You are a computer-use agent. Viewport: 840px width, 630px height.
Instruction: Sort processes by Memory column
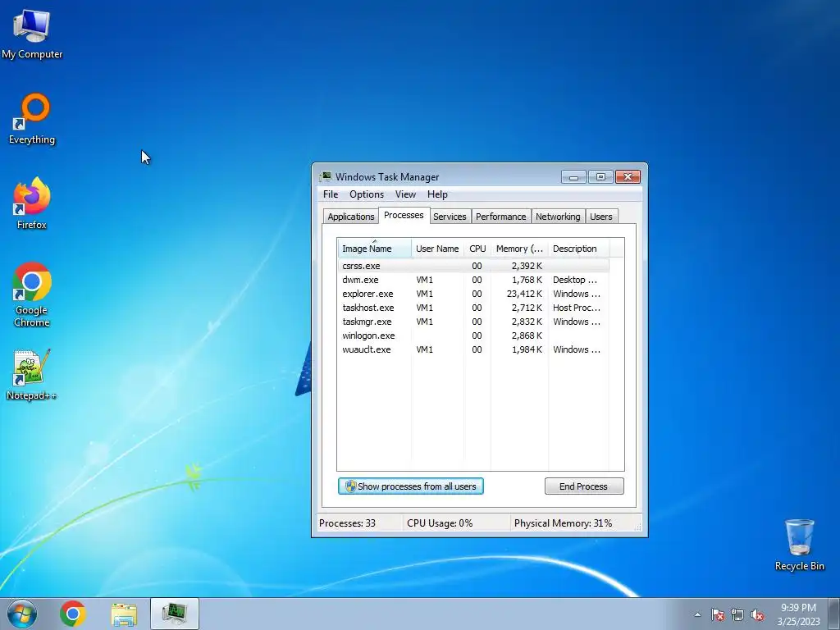pyautogui.click(x=519, y=249)
